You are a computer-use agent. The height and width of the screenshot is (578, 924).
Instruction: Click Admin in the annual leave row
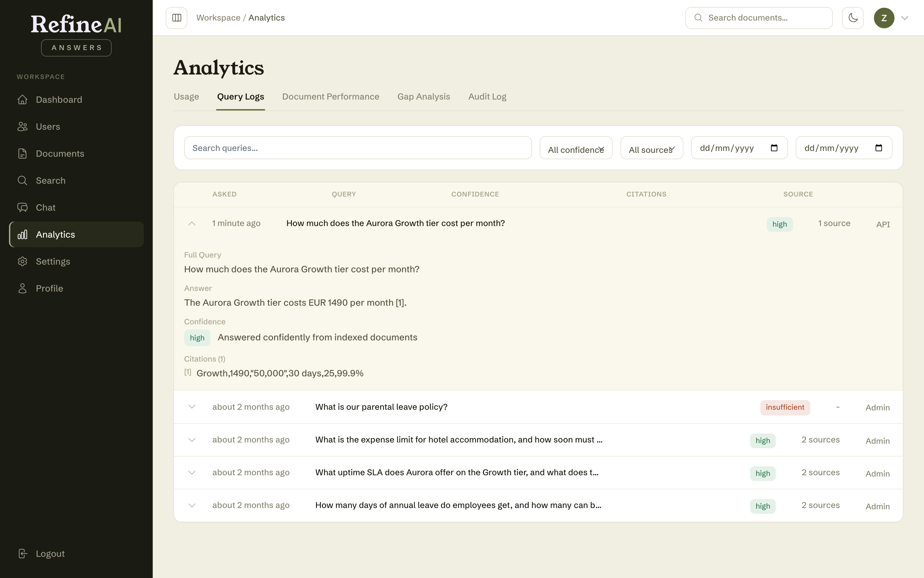(877, 506)
